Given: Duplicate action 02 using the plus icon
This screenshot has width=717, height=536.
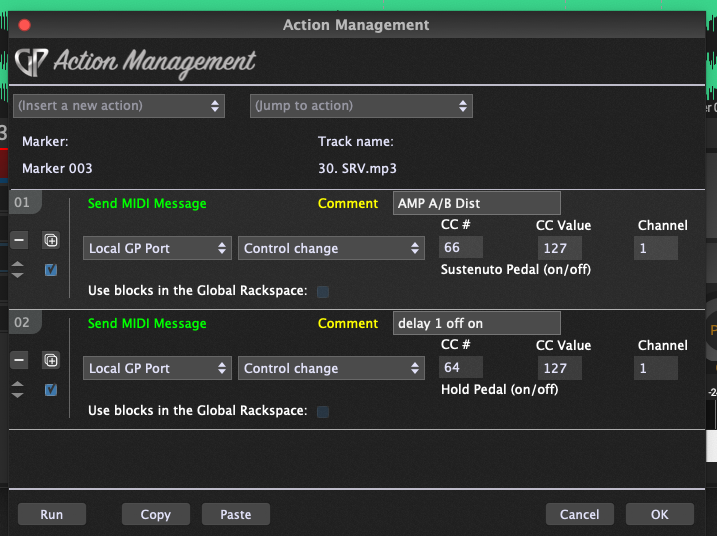Looking at the screenshot, I should coord(51,360).
